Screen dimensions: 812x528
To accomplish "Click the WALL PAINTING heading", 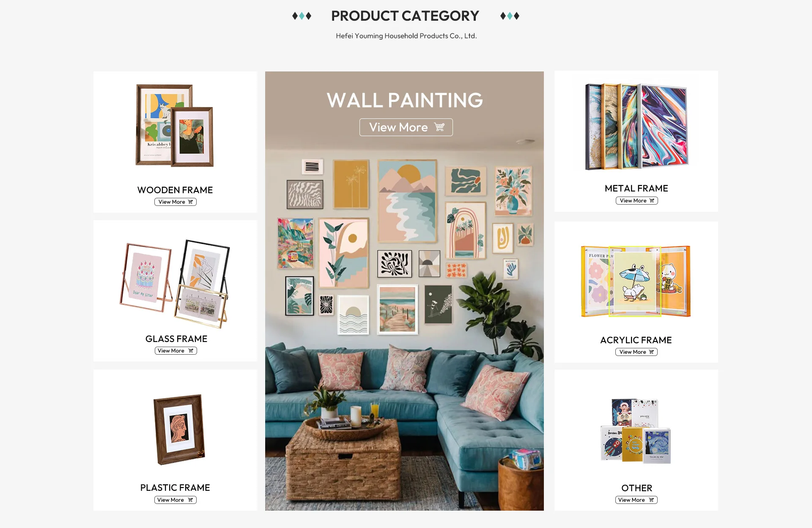I will click(x=405, y=100).
